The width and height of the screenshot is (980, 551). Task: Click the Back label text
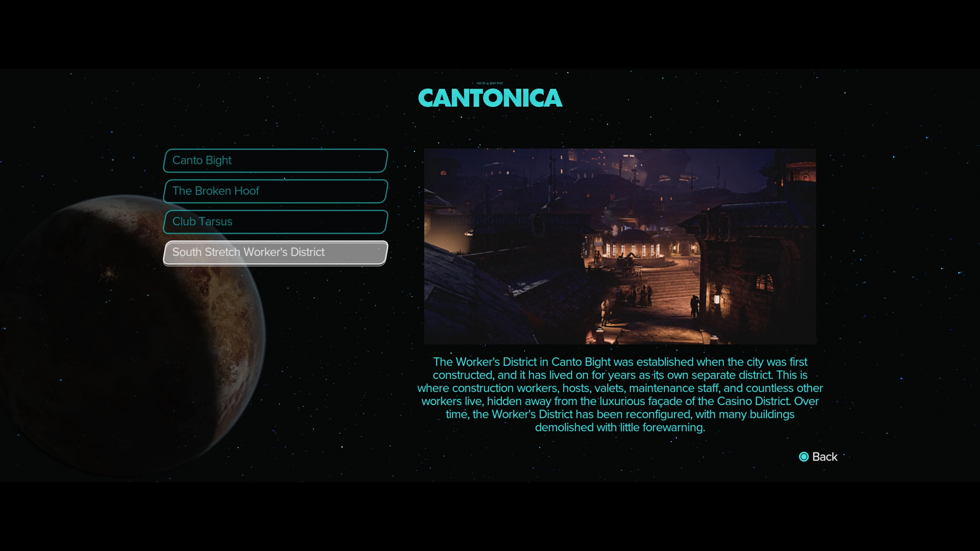click(824, 457)
